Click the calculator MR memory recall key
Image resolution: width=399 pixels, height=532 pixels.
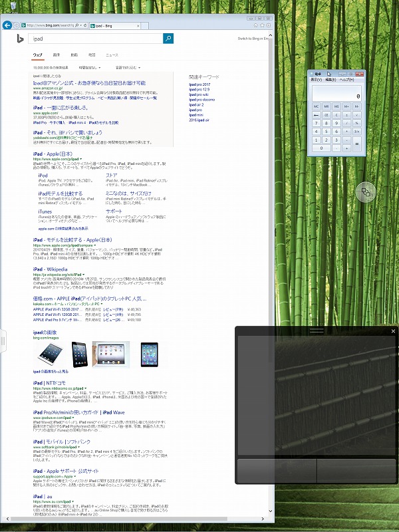326,106
